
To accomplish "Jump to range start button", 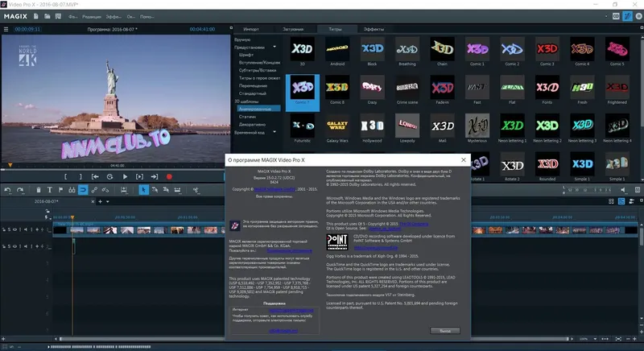I will point(95,177).
